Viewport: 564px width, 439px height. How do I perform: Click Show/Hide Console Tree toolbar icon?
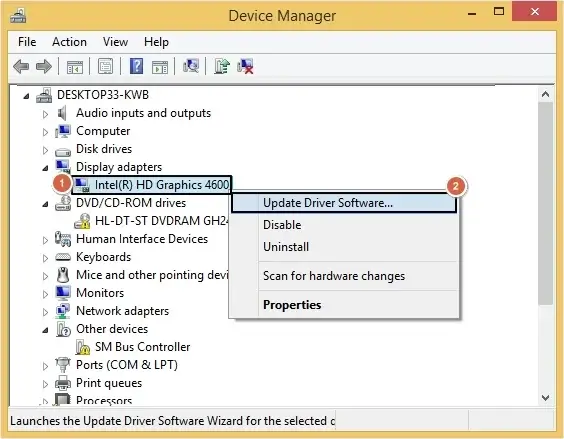coord(75,67)
